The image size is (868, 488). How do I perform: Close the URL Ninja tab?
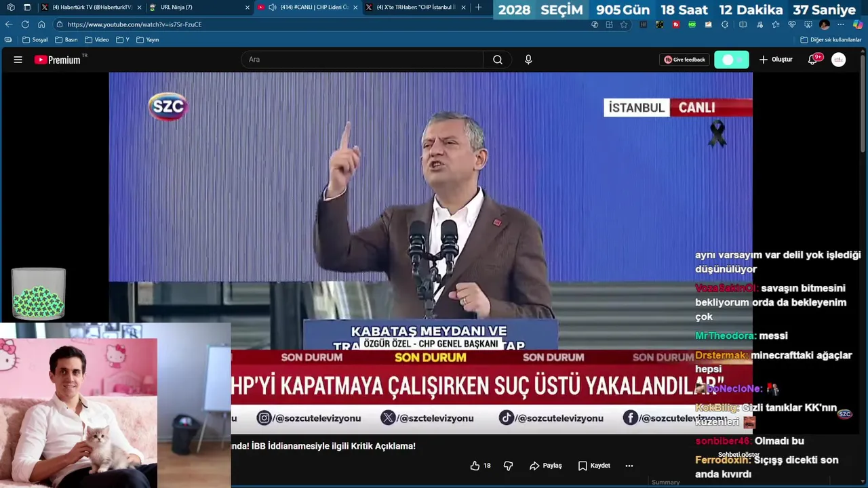(x=248, y=7)
